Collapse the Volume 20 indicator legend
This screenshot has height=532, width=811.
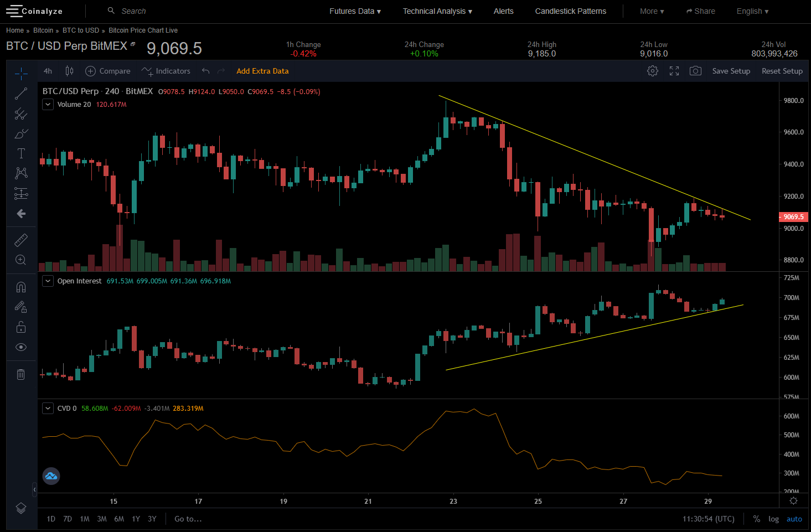48,104
